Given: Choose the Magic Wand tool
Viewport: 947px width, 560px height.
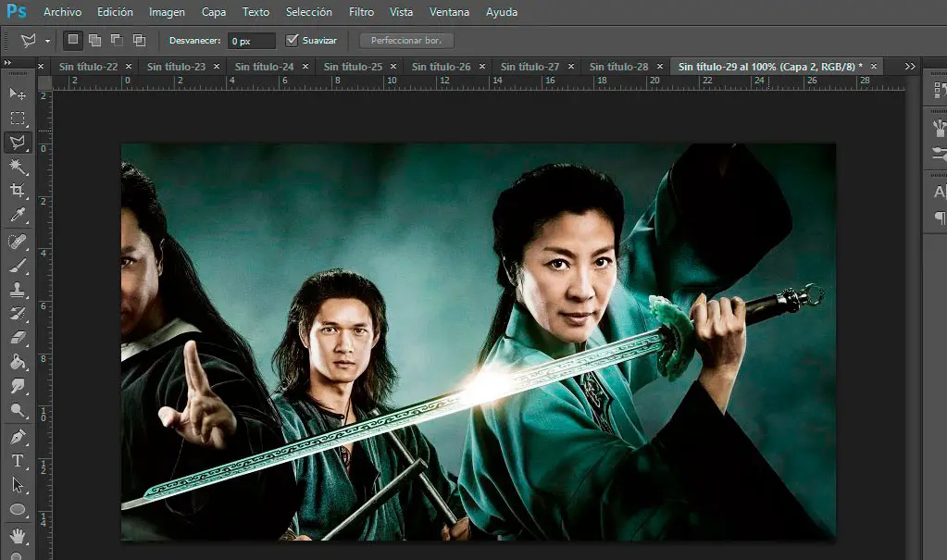Looking at the screenshot, I should coord(18,167).
